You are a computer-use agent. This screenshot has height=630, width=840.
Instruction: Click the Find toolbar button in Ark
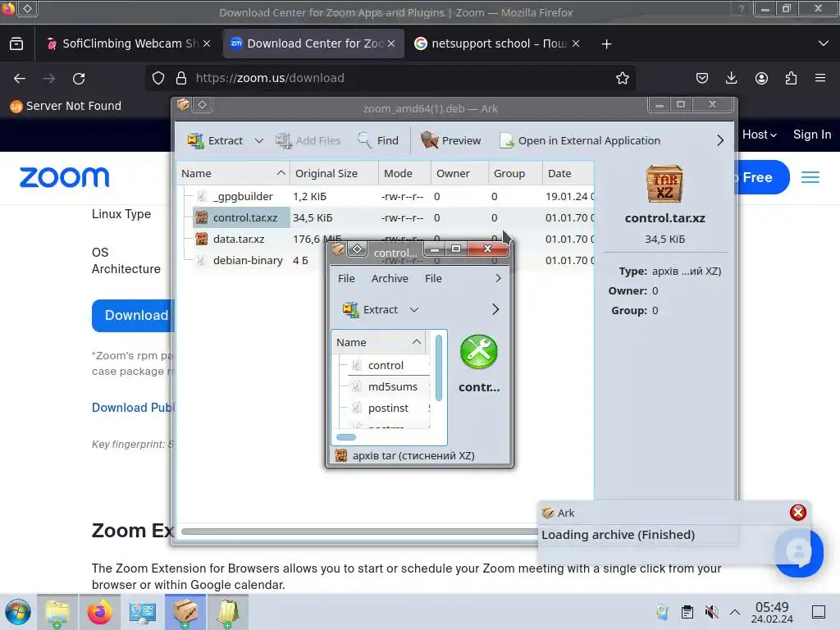click(x=377, y=140)
